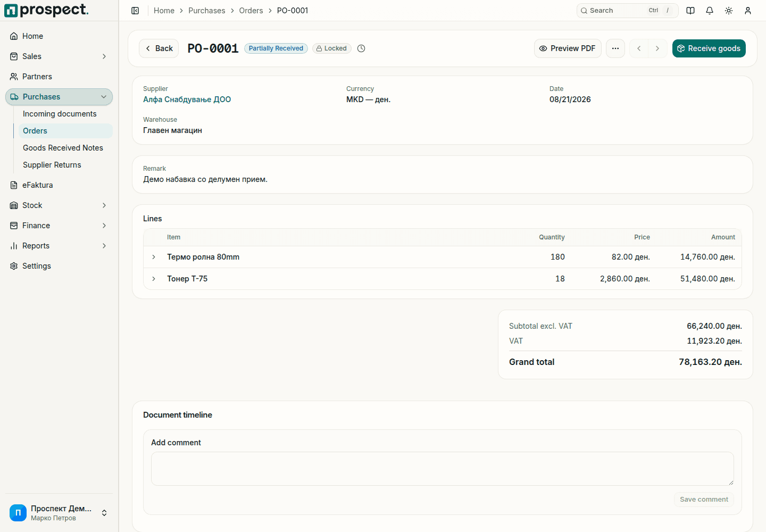Click Orders in the breadcrumb
Image resolution: width=766 pixels, height=532 pixels.
[251, 11]
